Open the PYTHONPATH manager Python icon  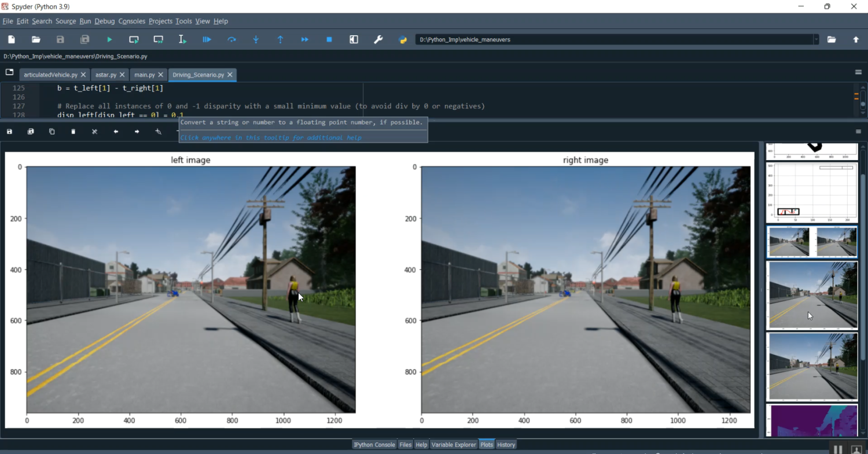click(403, 39)
